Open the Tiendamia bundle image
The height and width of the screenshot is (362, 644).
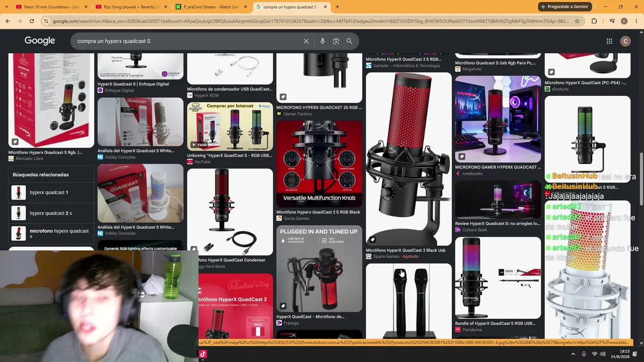point(498,278)
